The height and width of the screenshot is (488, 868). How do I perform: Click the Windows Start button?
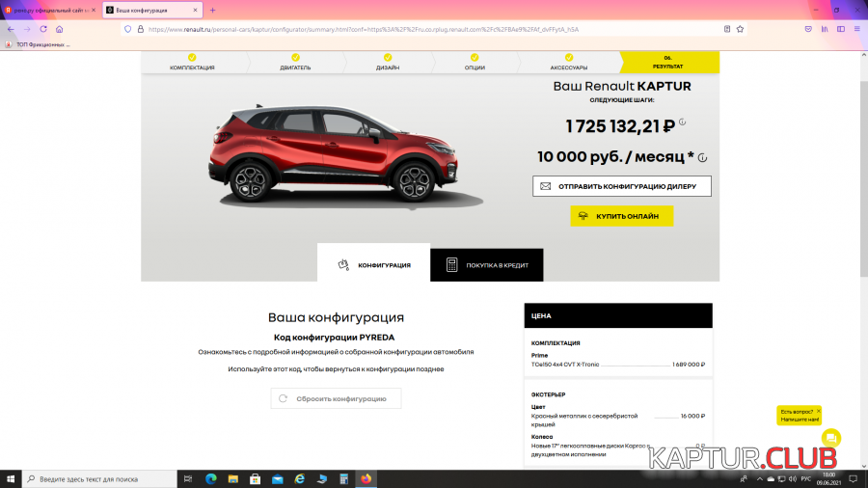point(11,478)
